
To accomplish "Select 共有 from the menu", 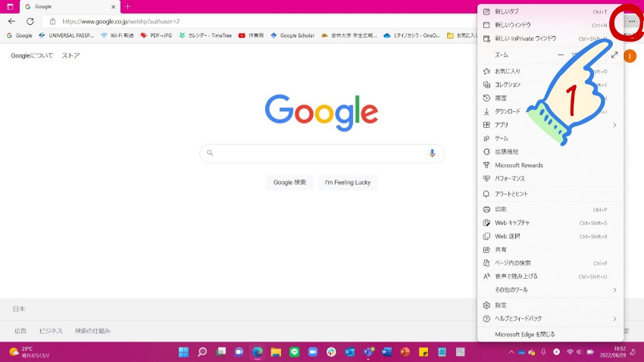I will coord(550,250).
